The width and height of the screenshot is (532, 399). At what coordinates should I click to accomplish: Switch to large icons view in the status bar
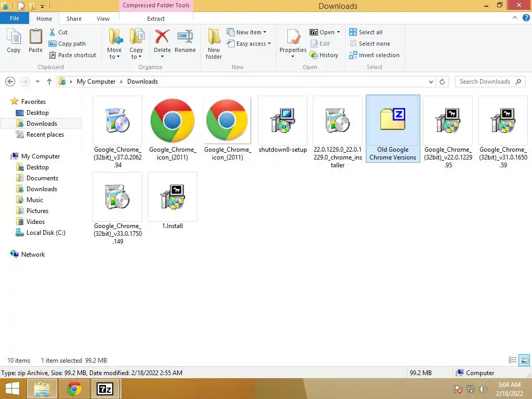(524, 360)
